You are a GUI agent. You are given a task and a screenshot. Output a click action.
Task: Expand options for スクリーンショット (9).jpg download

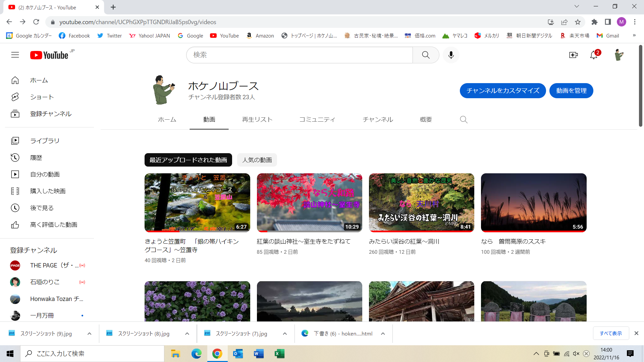89,334
